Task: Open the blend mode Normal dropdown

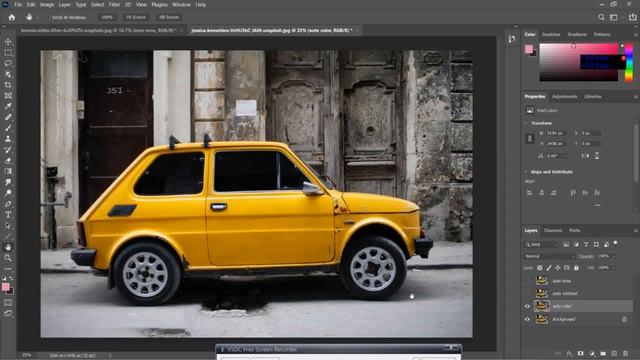Action: [549, 256]
